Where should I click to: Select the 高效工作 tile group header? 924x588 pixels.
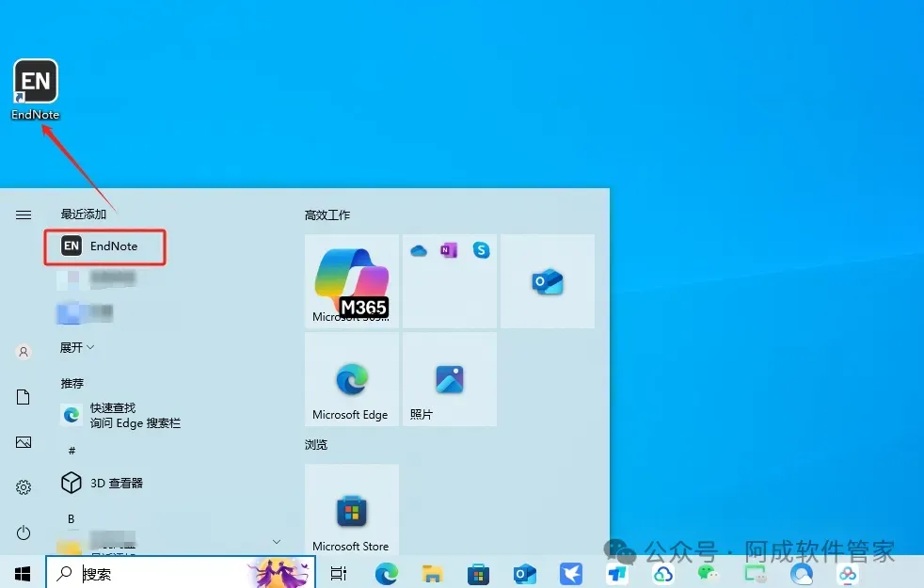[x=327, y=215]
